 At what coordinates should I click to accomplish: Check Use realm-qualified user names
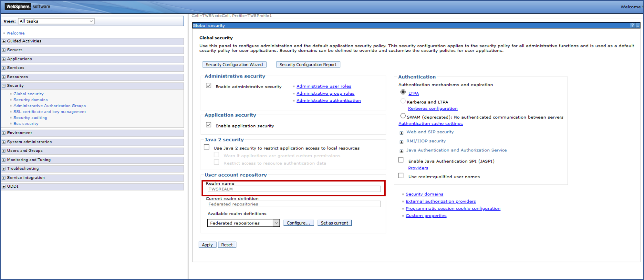[x=401, y=175]
